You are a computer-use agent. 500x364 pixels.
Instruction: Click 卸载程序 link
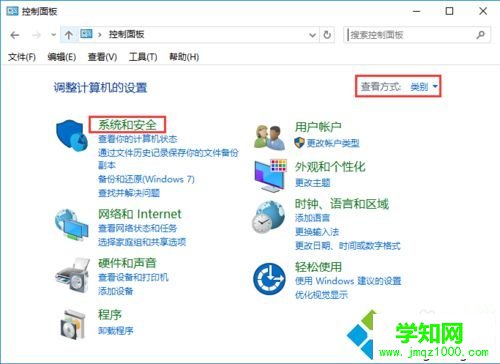point(115,331)
